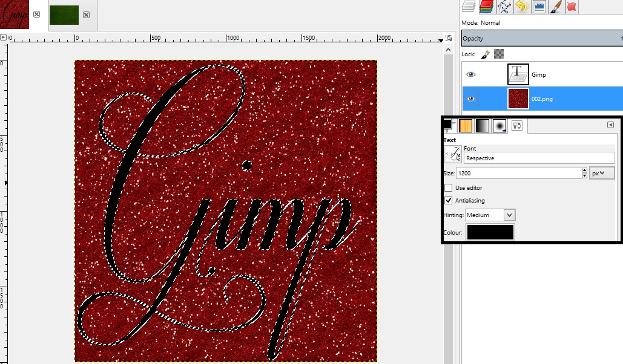Open the Layers dock tab
Screen dimensions: 623x364
pyautogui.click(x=469, y=7)
